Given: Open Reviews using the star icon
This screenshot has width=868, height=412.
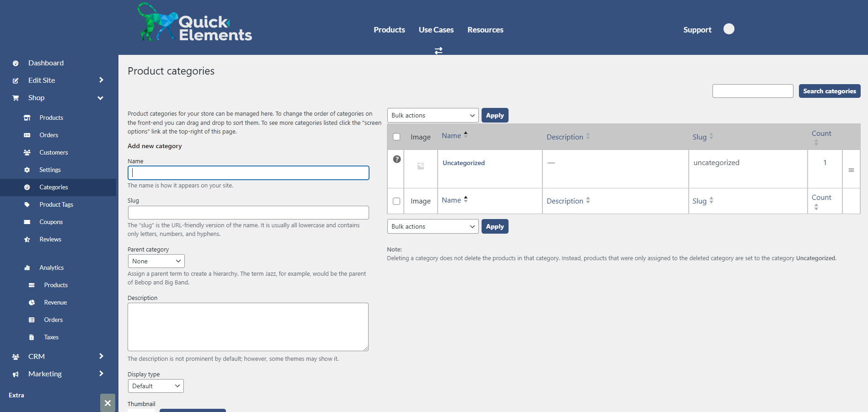Looking at the screenshot, I should coord(27,239).
